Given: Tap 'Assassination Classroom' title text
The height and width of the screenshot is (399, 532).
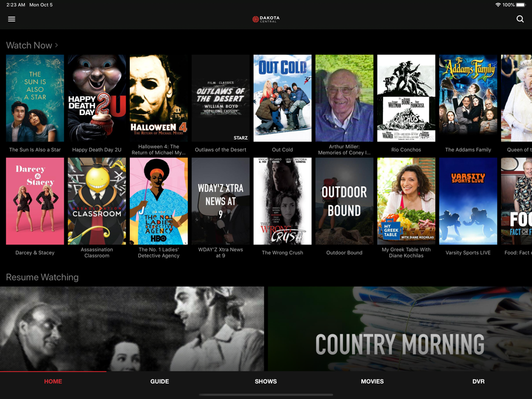Looking at the screenshot, I should 97,252.
